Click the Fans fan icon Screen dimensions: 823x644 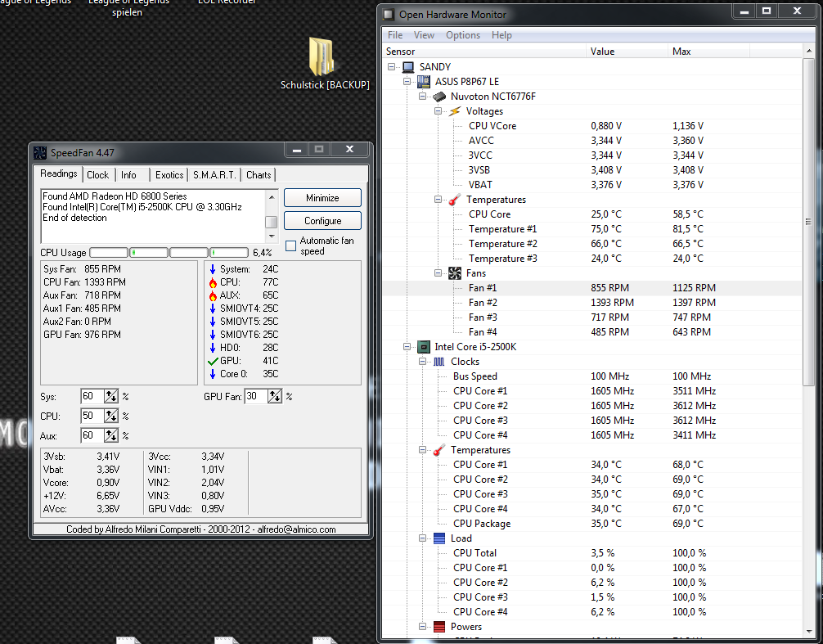pos(455,273)
